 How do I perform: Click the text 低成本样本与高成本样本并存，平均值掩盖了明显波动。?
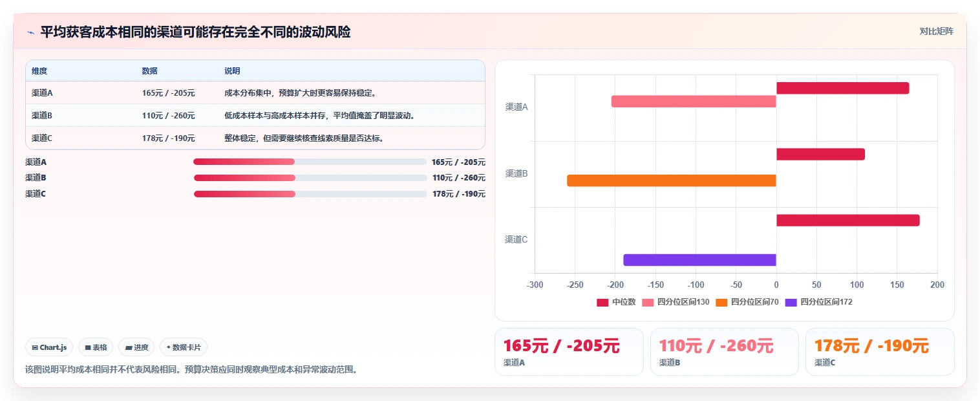pyautogui.click(x=319, y=116)
